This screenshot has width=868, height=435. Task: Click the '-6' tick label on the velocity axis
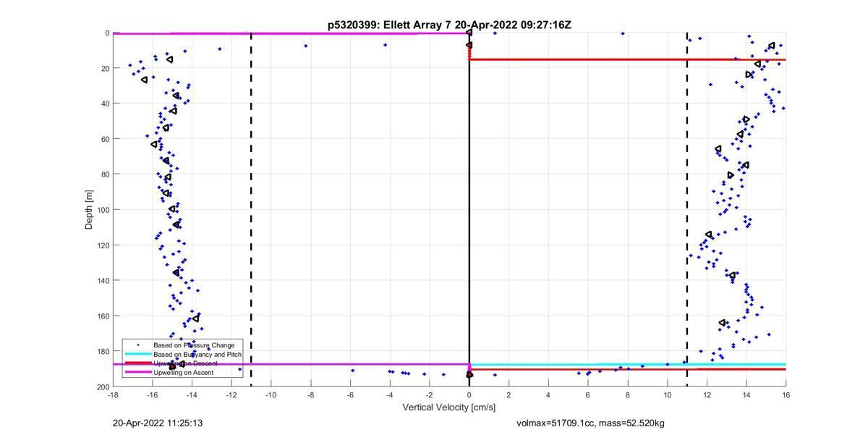(350, 395)
